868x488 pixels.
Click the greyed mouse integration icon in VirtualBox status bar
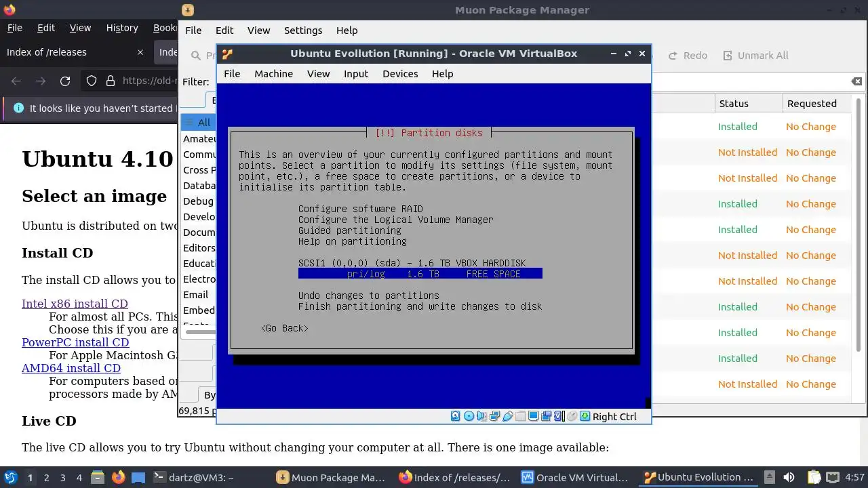point(572,416)
